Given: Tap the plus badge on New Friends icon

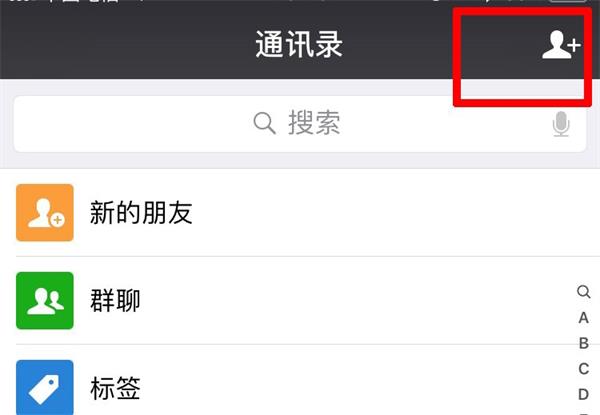Looking at the screenshot, I should 57,220.
